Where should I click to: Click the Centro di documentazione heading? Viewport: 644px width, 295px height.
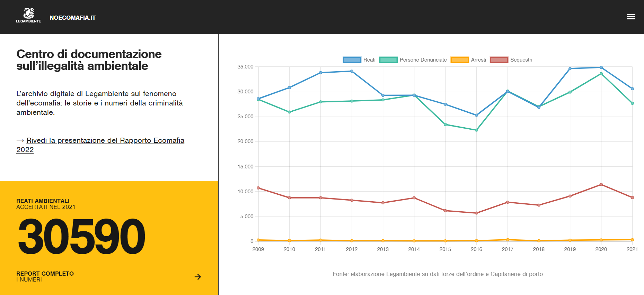point(89,60)
